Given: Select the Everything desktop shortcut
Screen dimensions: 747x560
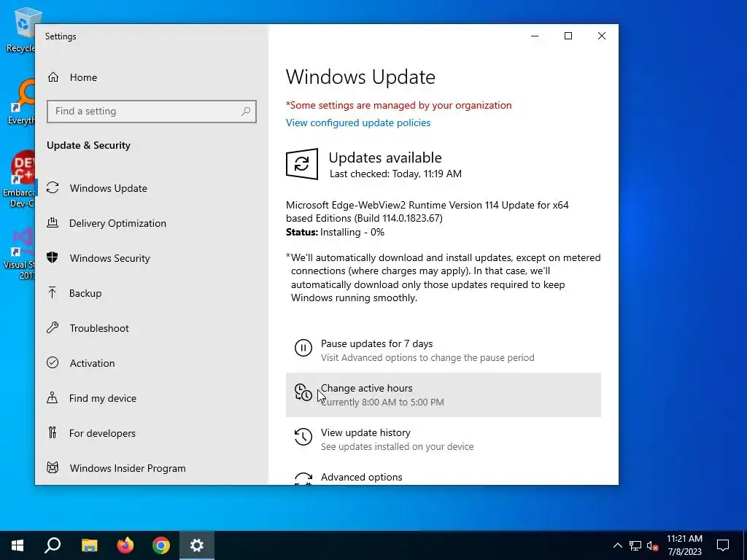Looking at the screenshot, I should point(21,102).
